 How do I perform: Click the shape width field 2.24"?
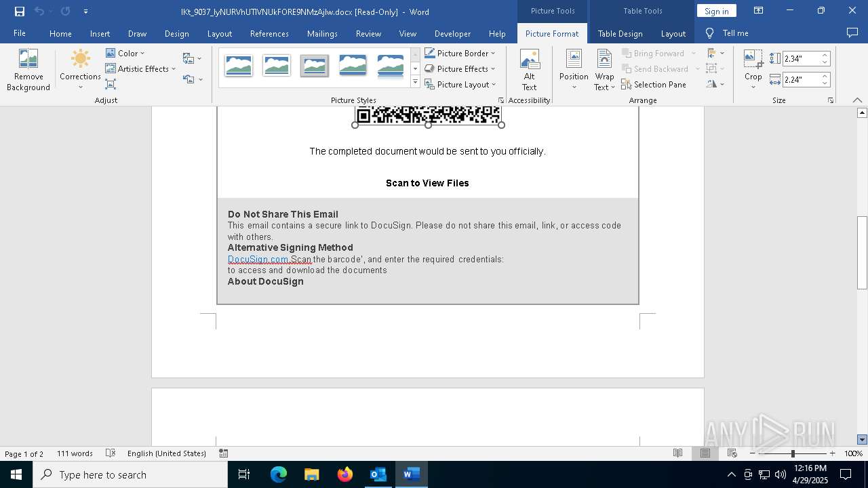click(x=802, y=79)
